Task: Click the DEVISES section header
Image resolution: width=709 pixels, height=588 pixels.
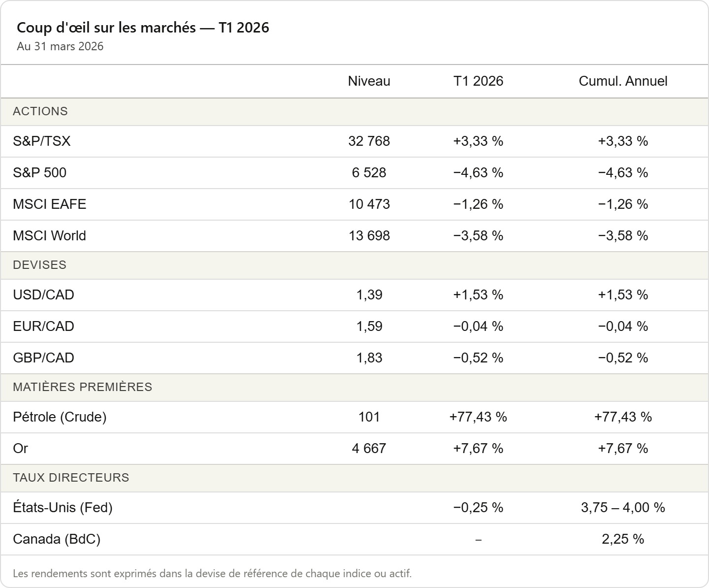Action: pos(39,265)
